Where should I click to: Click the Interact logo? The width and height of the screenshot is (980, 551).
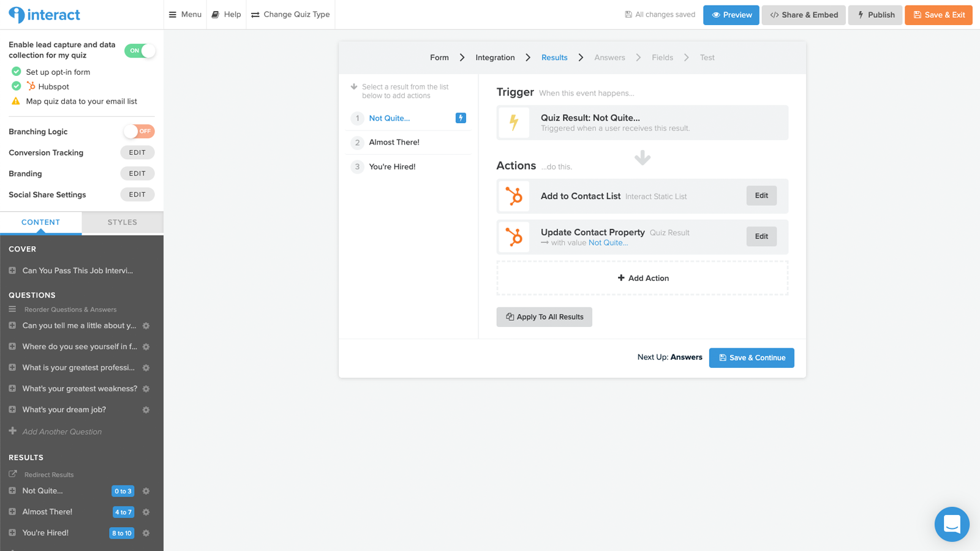[44, 15]
